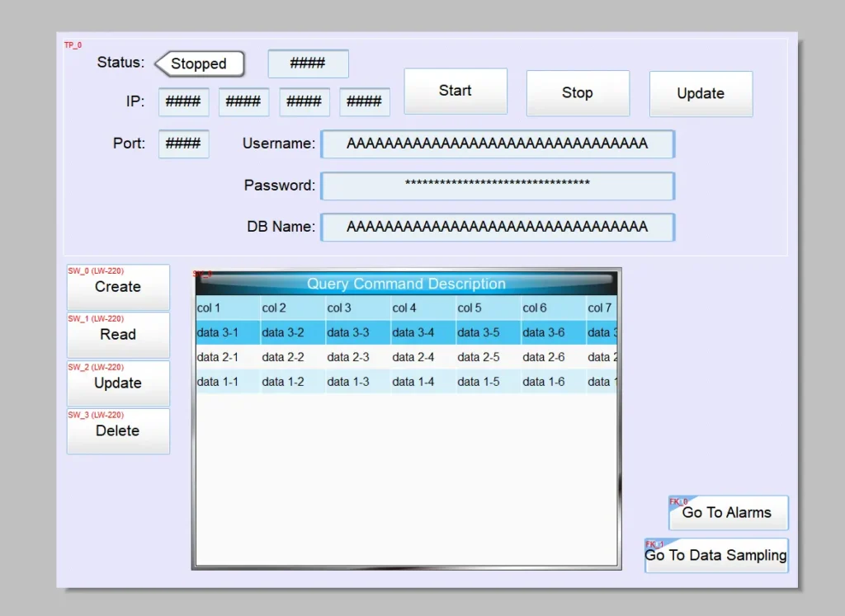Click the masked Password field

coord(498,186)
